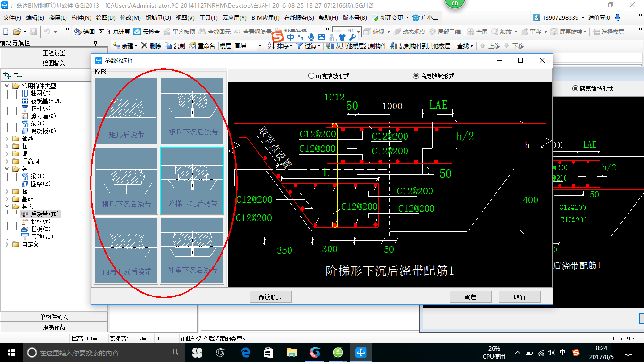Click 复制构件到其他楼层 icon
The image size is (644, 362).
[394, 46]
